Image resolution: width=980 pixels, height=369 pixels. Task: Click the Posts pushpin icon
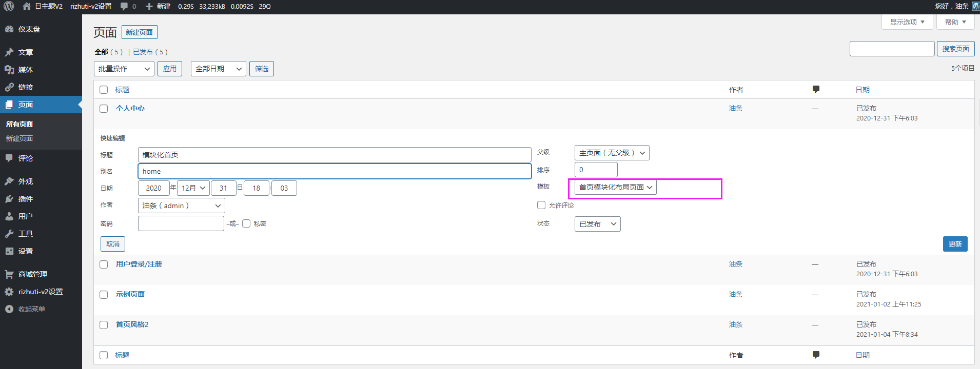pyautogui.click(x=9, y=52)
